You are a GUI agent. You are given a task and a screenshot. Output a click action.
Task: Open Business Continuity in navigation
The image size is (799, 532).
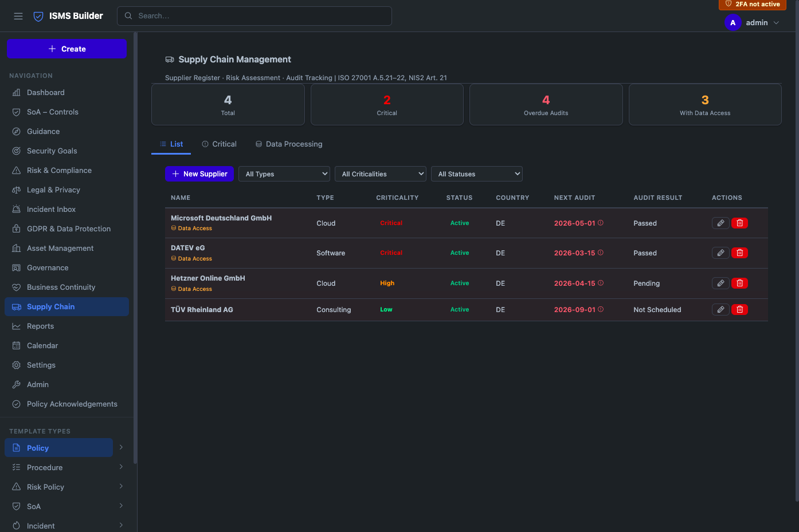[66, 287]
